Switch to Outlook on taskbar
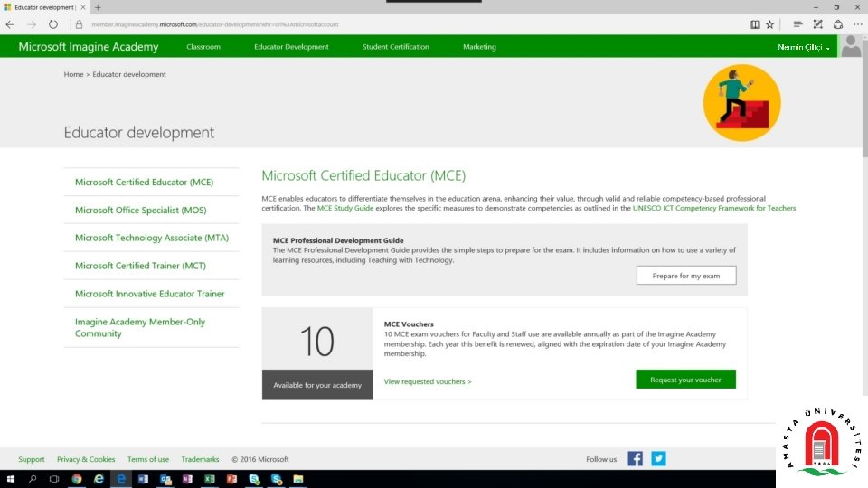The width and height of the screenshot is (868, 488). 165,479
